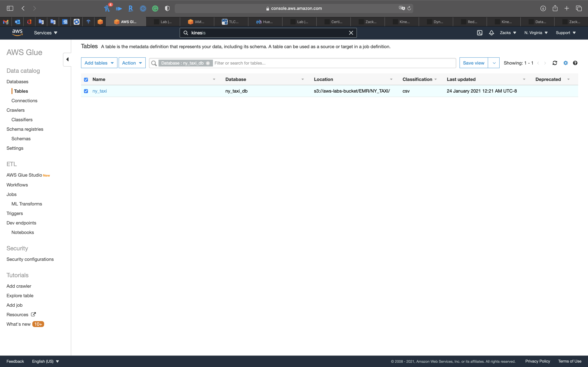Uncheck the ny_taxi row checkbox
588x367 pixels.
coord(86,91)
